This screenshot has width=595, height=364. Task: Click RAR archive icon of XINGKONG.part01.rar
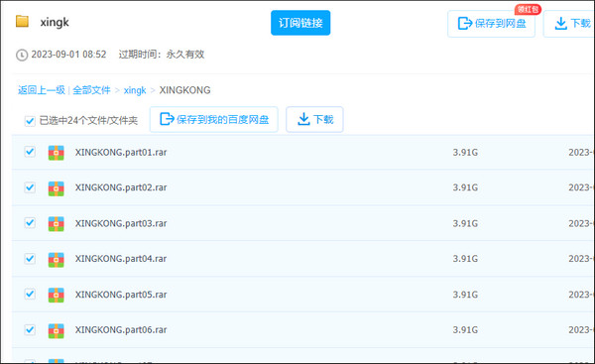[x=57, y=153]
